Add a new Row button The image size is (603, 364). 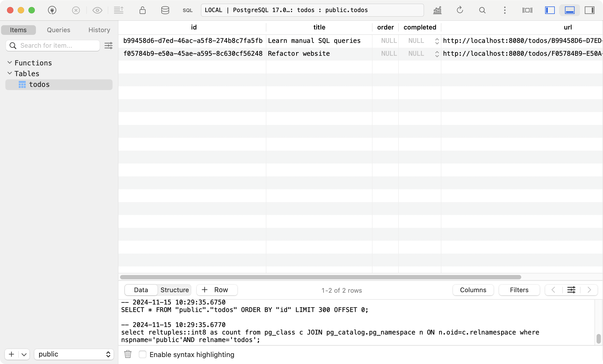(217, 290)
